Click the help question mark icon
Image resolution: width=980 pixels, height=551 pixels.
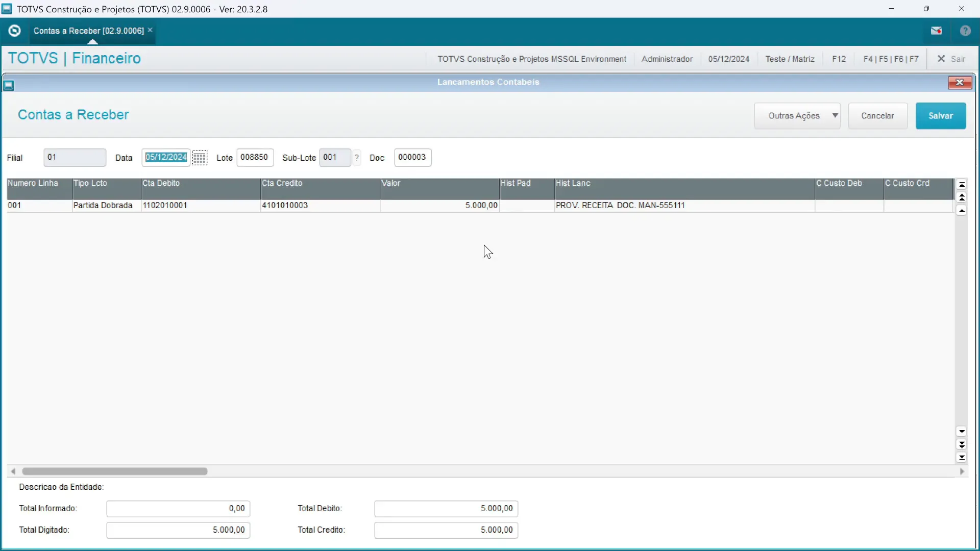pos(965,31)
